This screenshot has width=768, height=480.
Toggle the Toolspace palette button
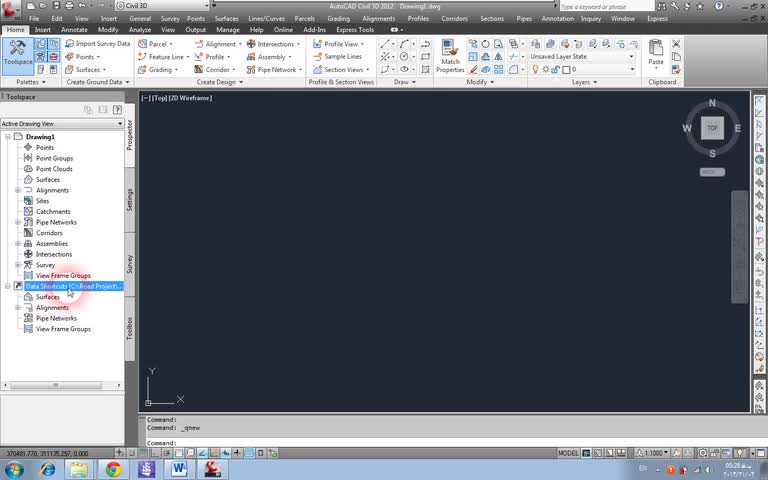pos(18,55)
